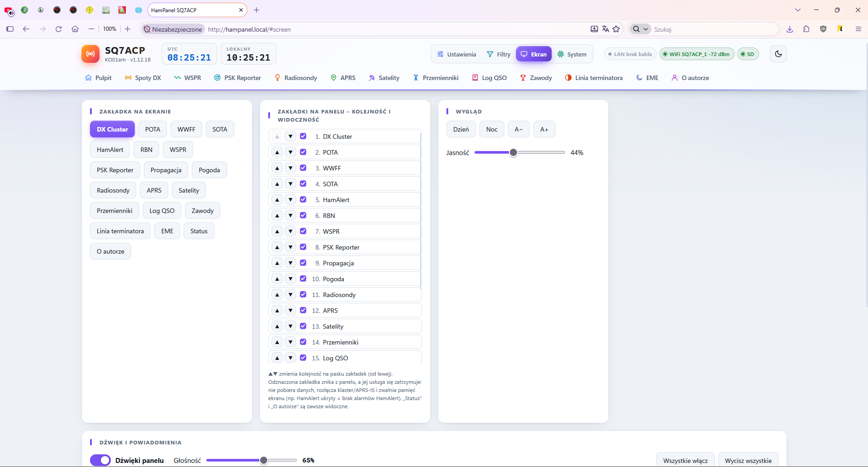Bookmark this page with star icon
868x467 pixels.
coord(616,29)
